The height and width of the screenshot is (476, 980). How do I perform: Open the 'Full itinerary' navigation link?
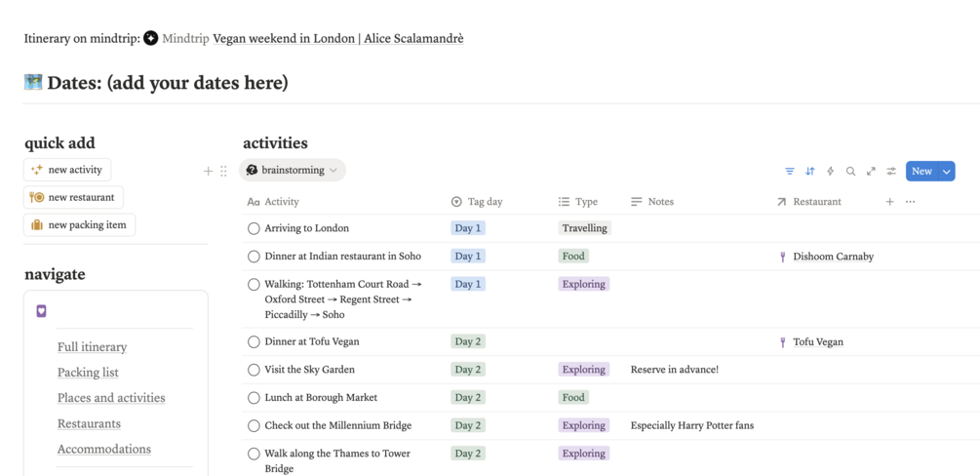click(92, 346)
